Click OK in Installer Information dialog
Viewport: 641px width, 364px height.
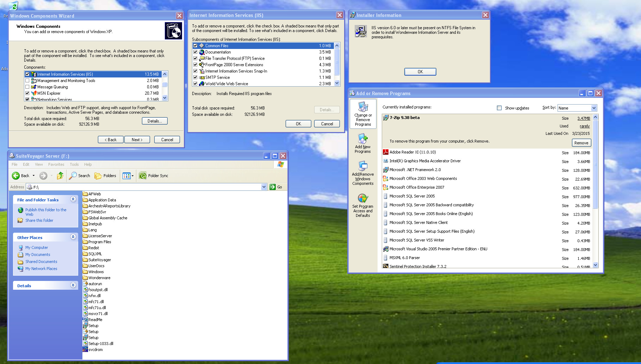pyautogui.click(x=420, y=72)
